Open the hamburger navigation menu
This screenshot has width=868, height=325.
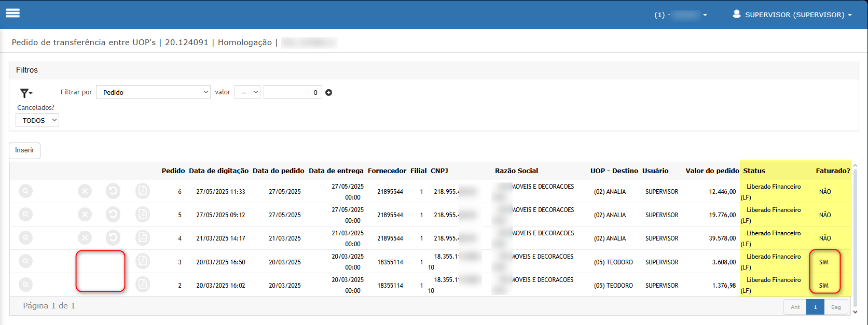click(x=13, y=13)
